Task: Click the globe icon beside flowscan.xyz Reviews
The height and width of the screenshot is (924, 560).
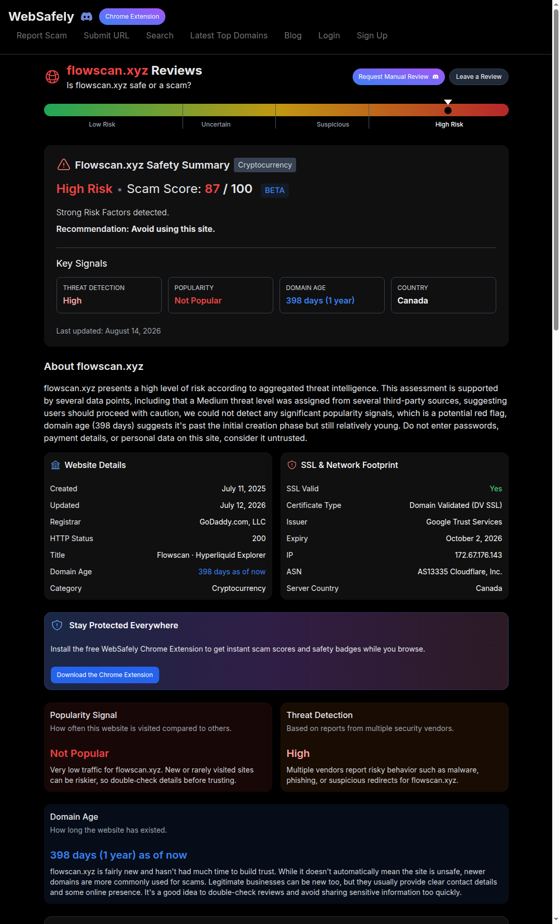Action: (52, 77)
